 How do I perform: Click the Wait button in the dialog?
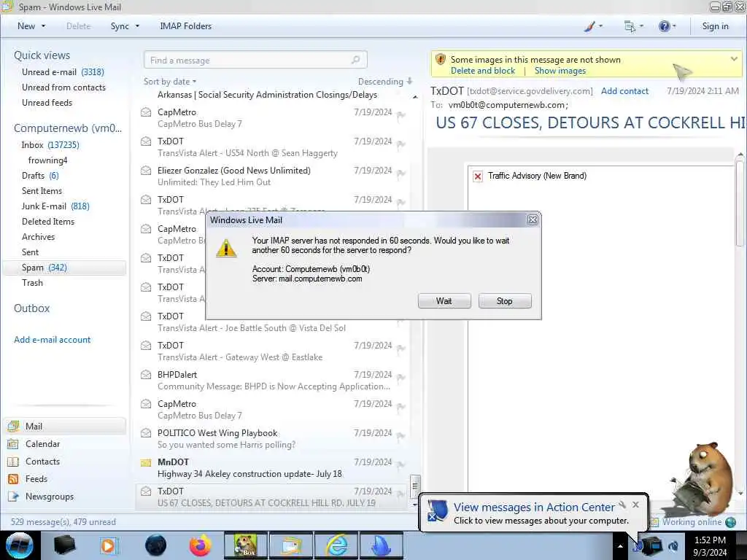pyautogui.click(x=444, y=301)
